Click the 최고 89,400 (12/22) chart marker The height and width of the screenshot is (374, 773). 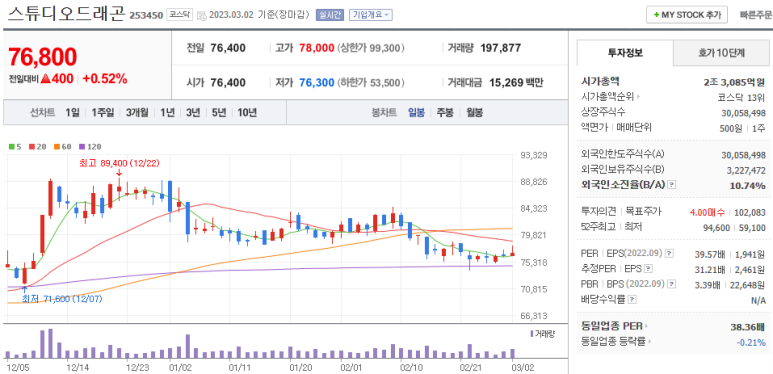119,162
